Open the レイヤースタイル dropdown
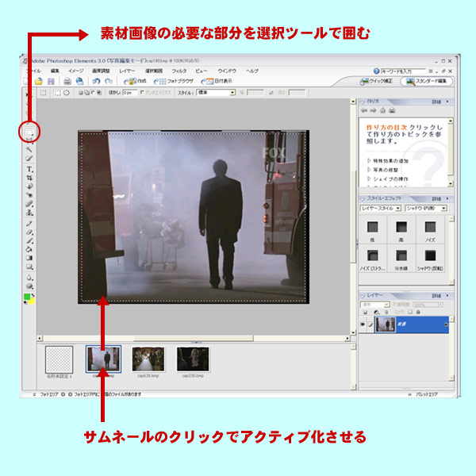This screenshot has width=476, height=476. tap(381, 208)
